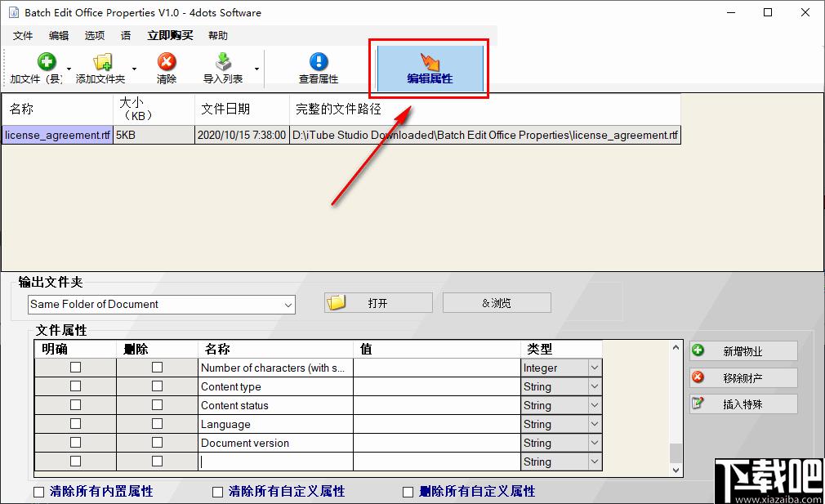Open the 语 language menu

coord(126,35)
